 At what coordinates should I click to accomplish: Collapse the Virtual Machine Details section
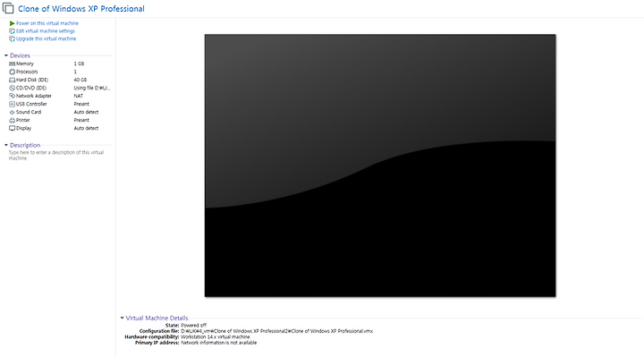[x=122, y=318]
